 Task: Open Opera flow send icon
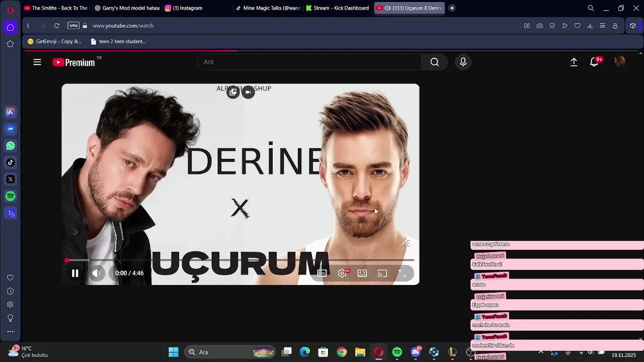point(565,26)
